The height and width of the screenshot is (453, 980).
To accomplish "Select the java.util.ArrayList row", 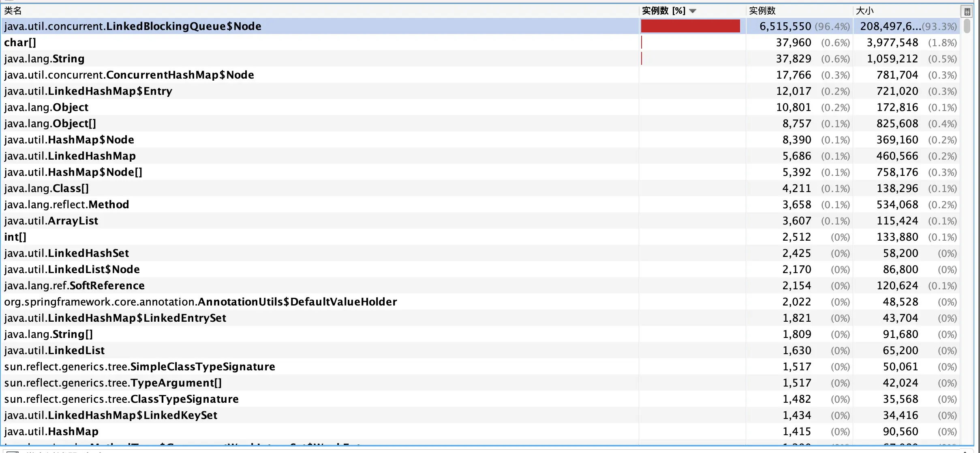I will 51,221.
